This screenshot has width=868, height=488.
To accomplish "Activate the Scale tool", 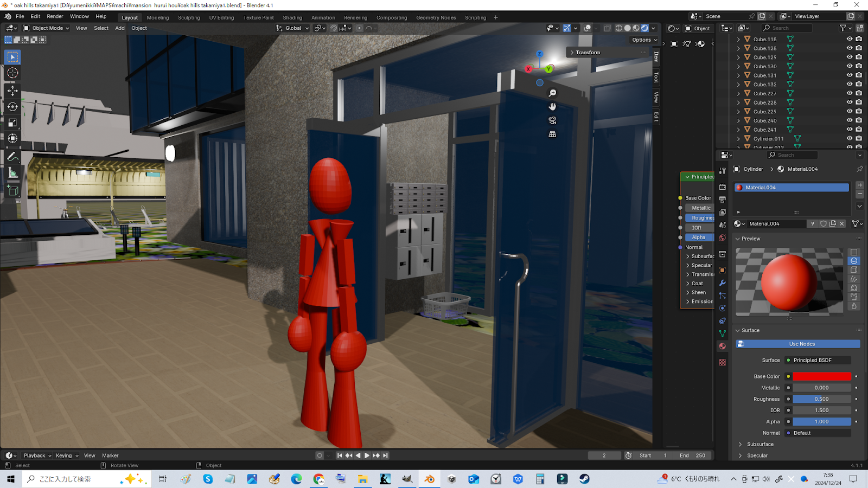I will pyautogui.click(x=12, y=123).
